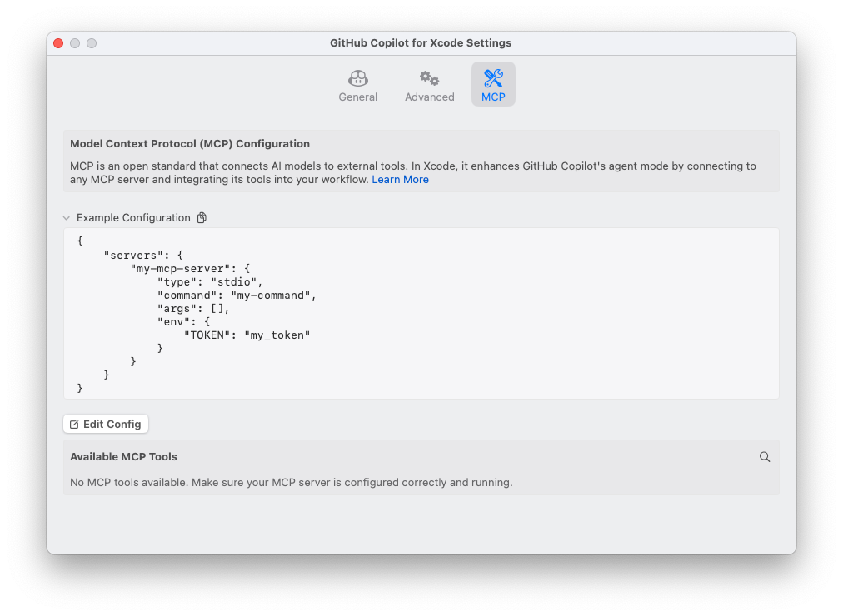The height and width of the screenshot is (616, 843).
Task: Collapse the Example Configuration section
Action: [67, 218]
